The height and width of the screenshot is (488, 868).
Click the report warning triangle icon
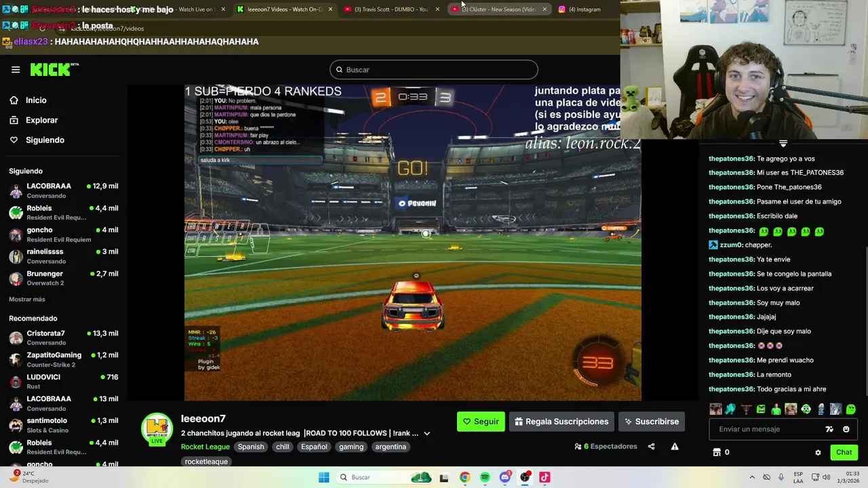[675, 447]
